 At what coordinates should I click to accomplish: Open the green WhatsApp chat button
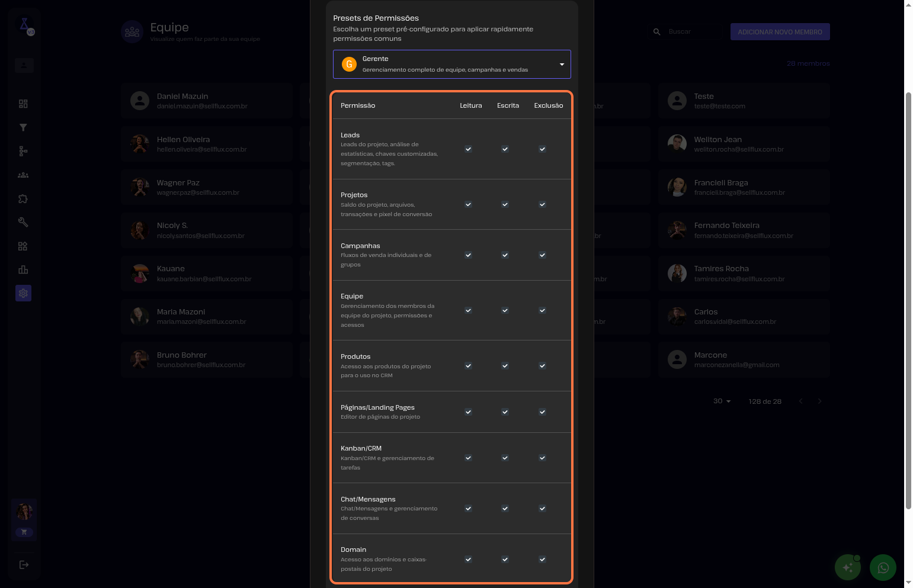(x=883, y=568)
